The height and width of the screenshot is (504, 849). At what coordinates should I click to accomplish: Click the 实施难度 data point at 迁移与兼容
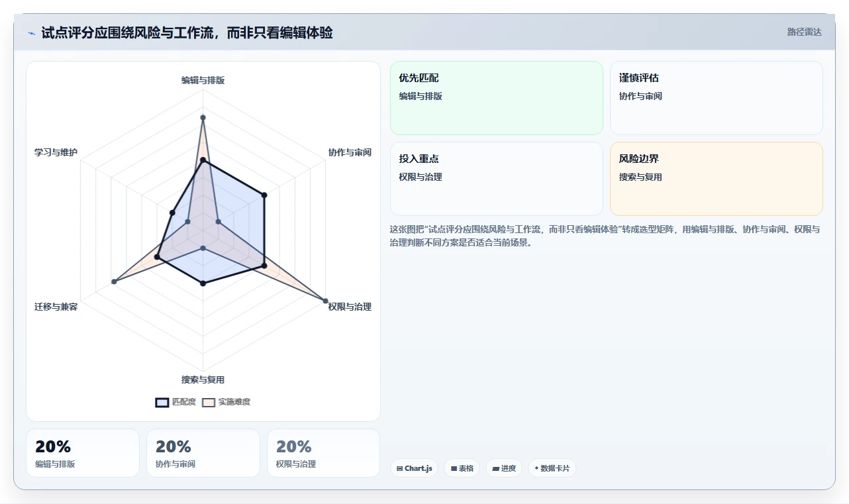[x=114, y=281]
